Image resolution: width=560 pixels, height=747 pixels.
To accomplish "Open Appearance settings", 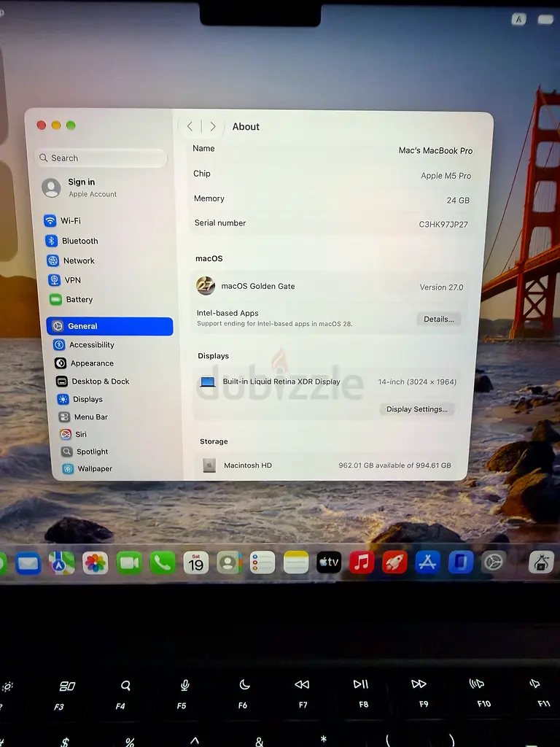I will click(85, 363).
